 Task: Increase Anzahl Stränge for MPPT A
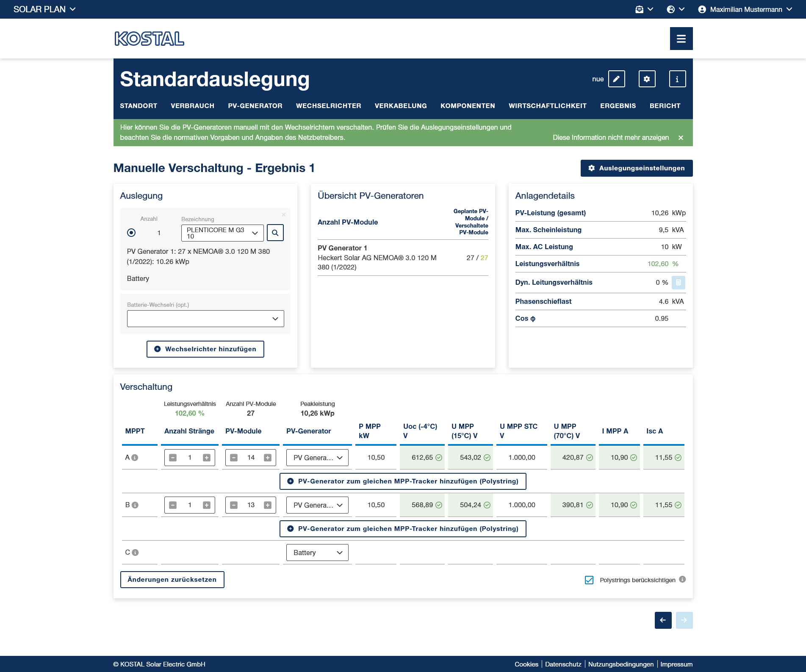click(207, 458)
